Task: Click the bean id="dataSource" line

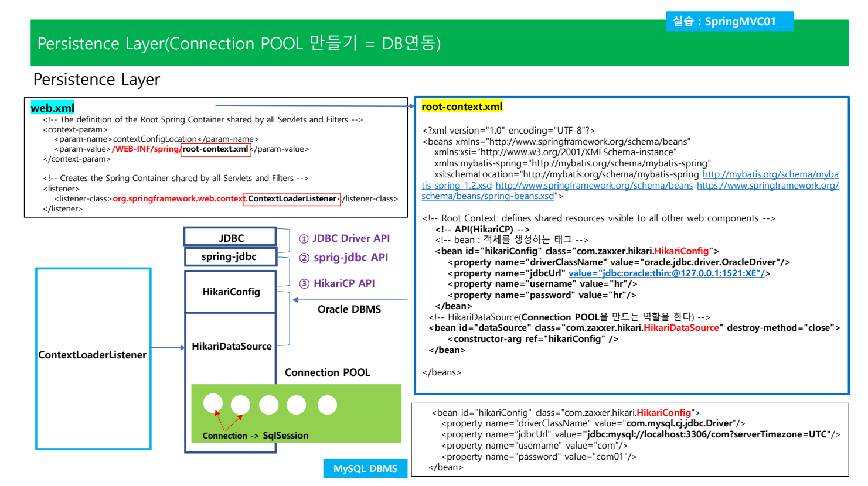Action: tap(635, 328)
